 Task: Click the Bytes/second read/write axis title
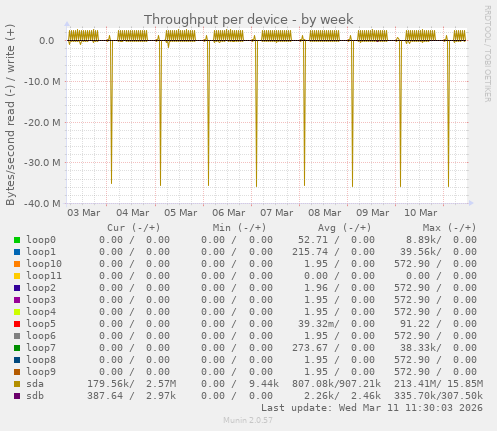point(10,115)
